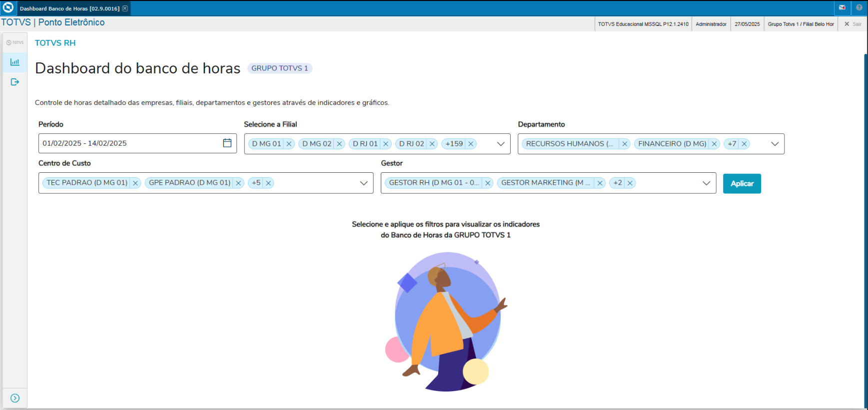Screen dimensions: 868x410
Task: Click the exit icon in left sidebar
Action: click(15, 82)
